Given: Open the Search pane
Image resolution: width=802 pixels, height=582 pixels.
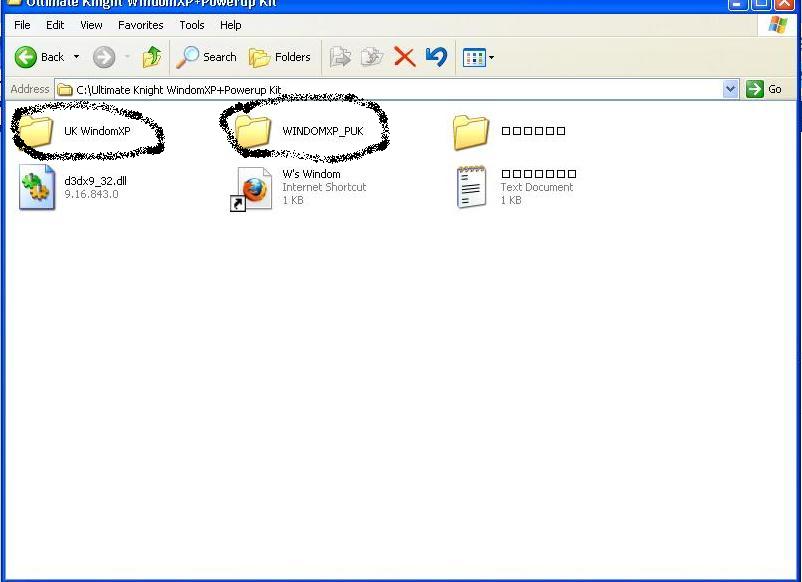Looking at the screenshot, I should coord(207,57).
